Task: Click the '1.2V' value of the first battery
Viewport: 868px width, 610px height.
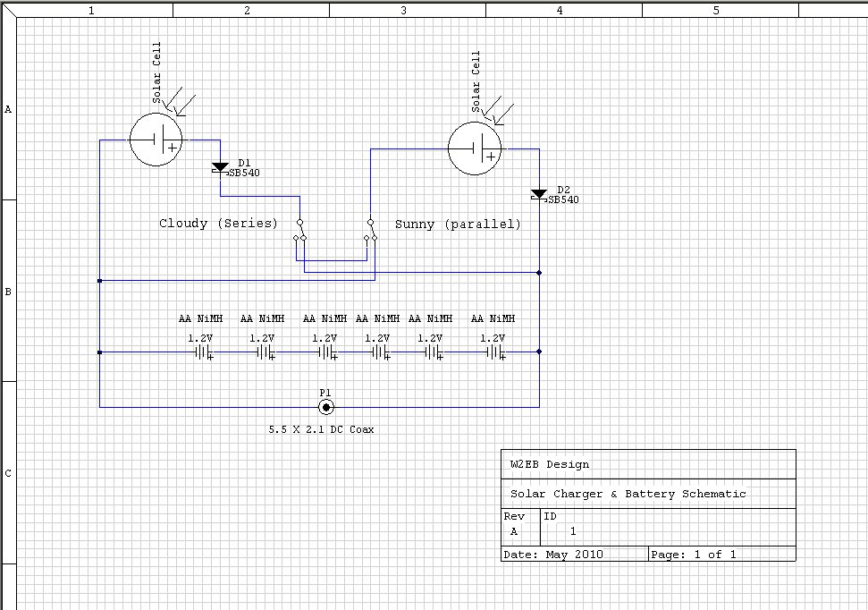Action: point(200,338)
